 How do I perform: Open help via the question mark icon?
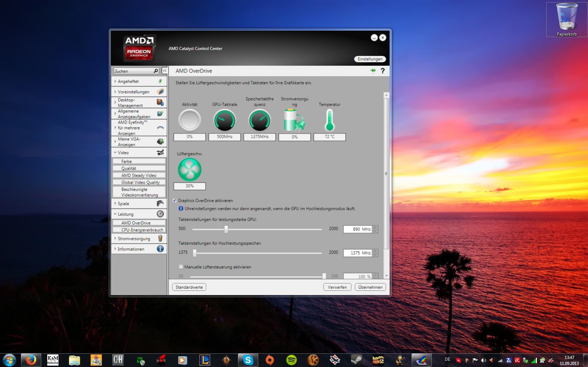click(x=383, y=71)
